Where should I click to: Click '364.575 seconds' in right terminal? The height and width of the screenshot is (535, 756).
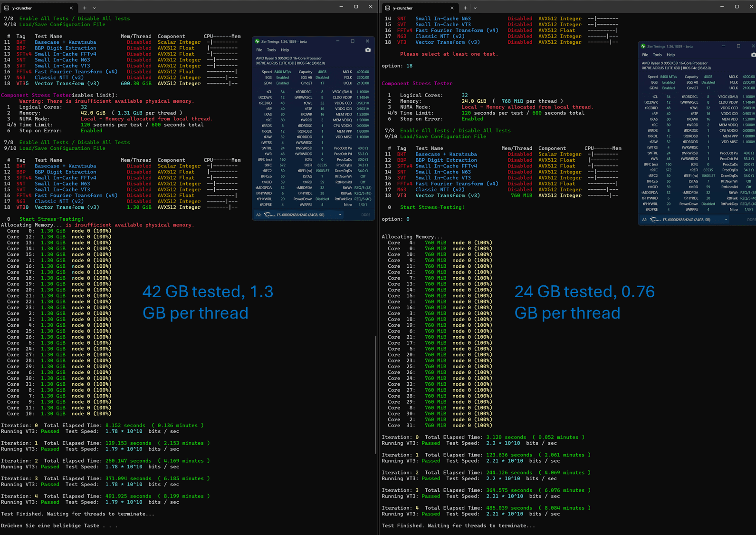[509, 490]
